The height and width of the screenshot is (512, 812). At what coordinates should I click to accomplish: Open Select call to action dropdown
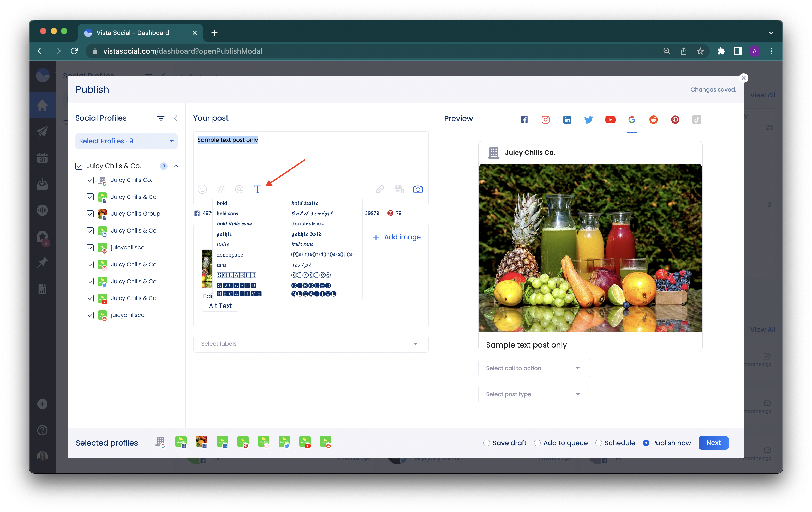coord(534,368)
